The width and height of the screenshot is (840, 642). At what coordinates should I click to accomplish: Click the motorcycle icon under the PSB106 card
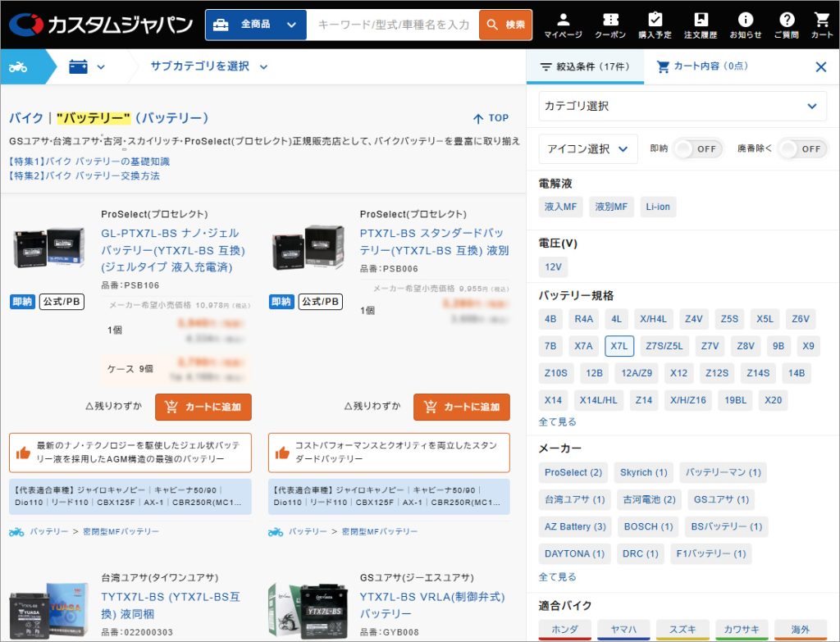(16, 531)
